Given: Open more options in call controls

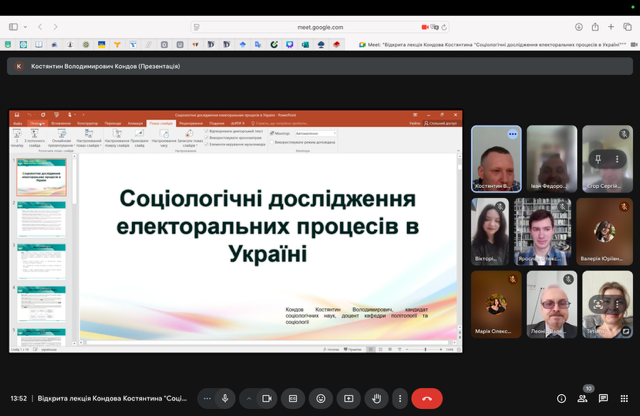Looking at the screenshot, I should 400,398.
